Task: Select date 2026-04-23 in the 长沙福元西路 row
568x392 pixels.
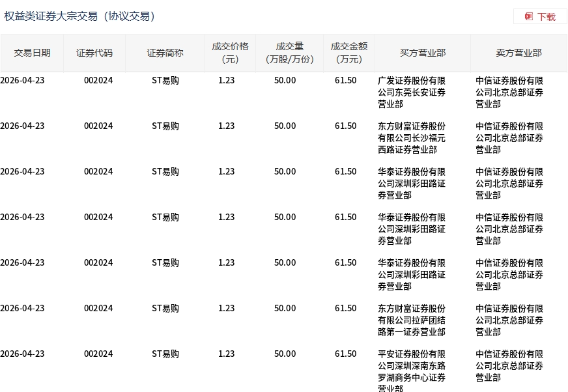Action: point(22,126)
